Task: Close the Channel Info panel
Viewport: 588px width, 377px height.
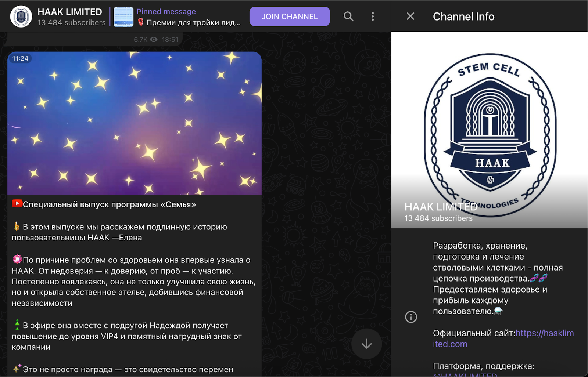Action: [x=410, y=17]
